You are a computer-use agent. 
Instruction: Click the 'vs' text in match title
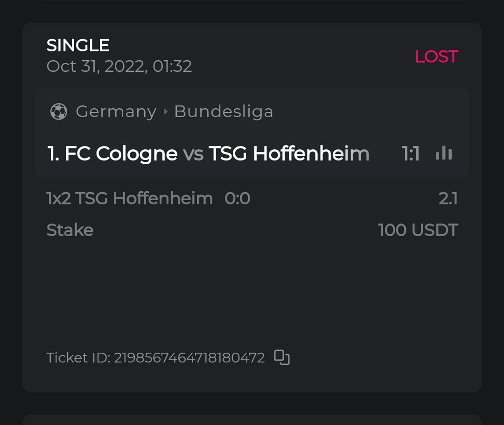tap(193, 154)
